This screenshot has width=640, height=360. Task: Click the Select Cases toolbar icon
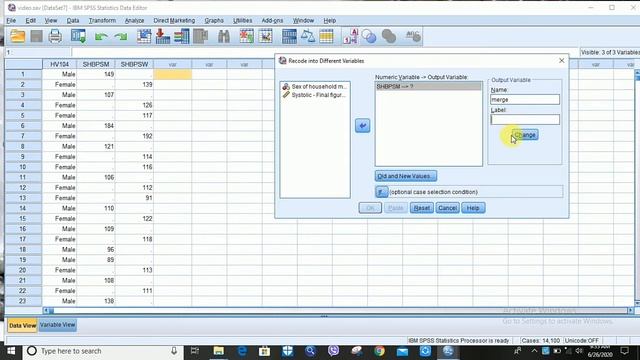[x=326, y=36]
